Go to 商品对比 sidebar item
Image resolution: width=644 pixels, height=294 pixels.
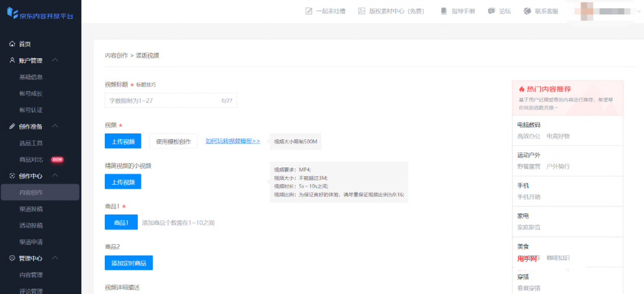[31, 159]
